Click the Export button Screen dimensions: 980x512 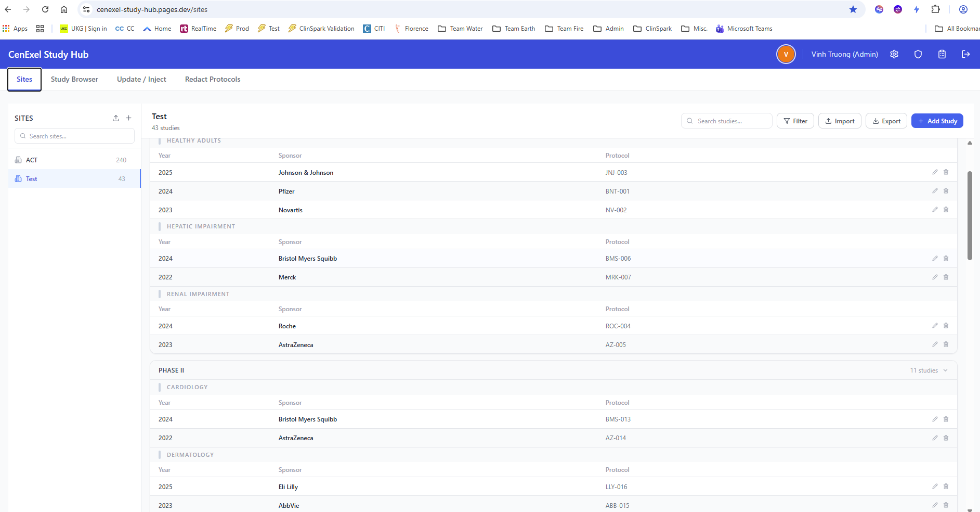click(x=886, y=121)
